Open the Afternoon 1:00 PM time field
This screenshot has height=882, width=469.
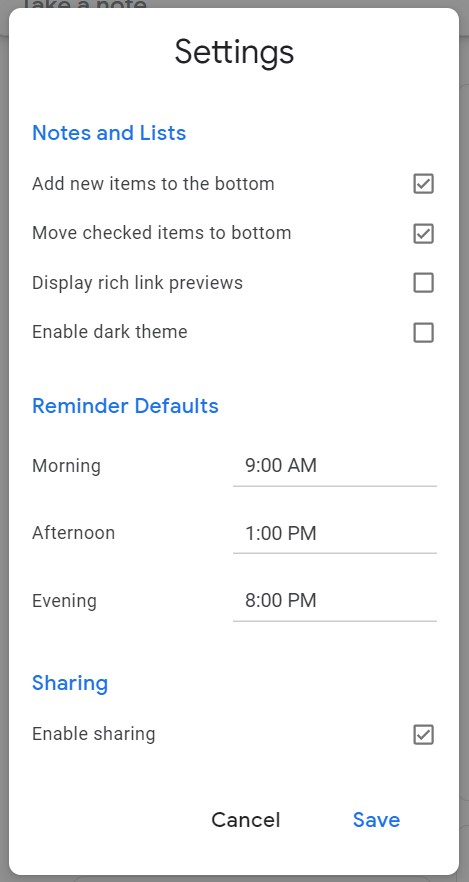point(335,534)
